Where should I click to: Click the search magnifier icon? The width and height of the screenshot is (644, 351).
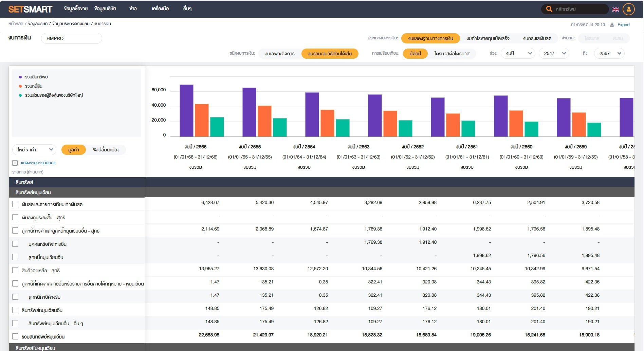tap(549, 9)
